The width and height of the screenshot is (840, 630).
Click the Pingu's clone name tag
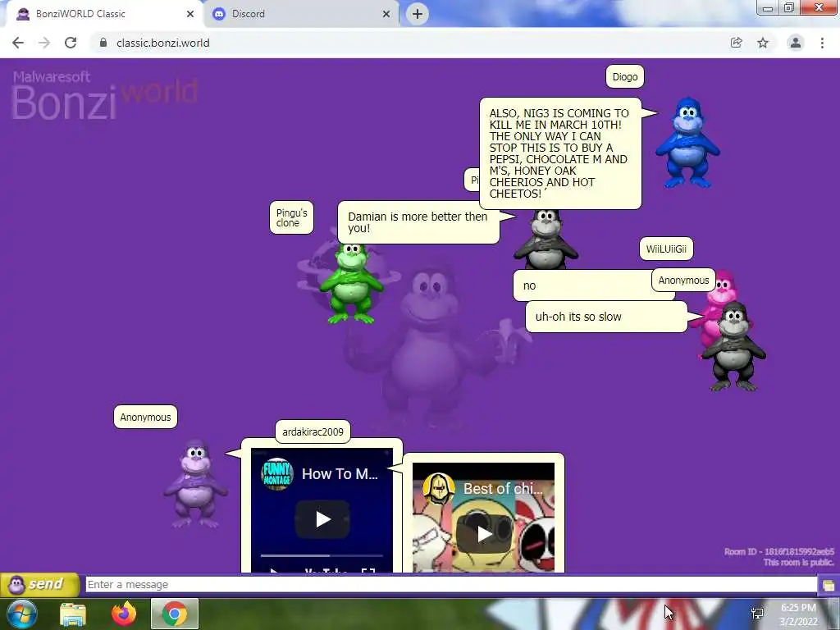(291, 217)
